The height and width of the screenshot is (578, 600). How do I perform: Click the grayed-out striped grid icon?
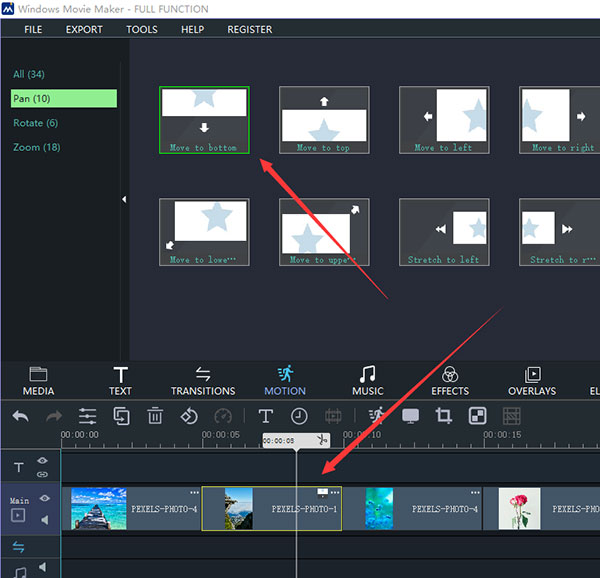tap(512, 416)
